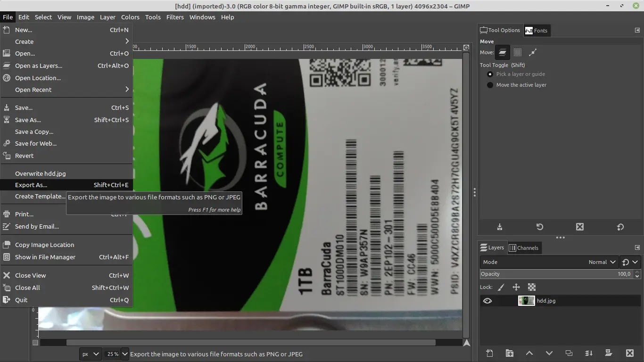Raise layer up arrow icon
The height and width of the screenshot is (362, 644).
coord(529,353)
